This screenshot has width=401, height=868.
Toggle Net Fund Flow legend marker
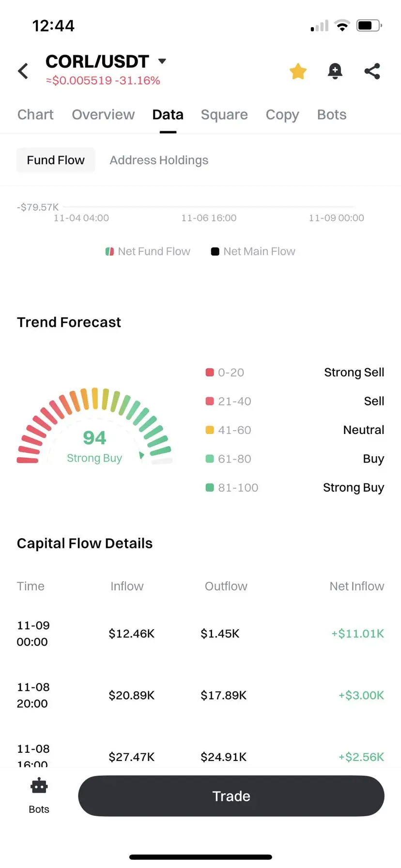110,251
